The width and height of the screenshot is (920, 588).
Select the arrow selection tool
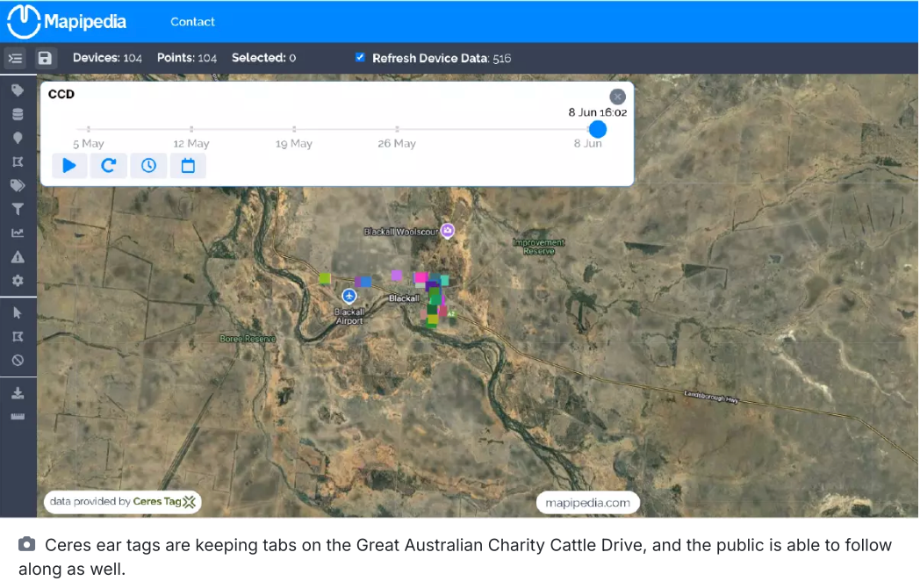click(18, 312)
